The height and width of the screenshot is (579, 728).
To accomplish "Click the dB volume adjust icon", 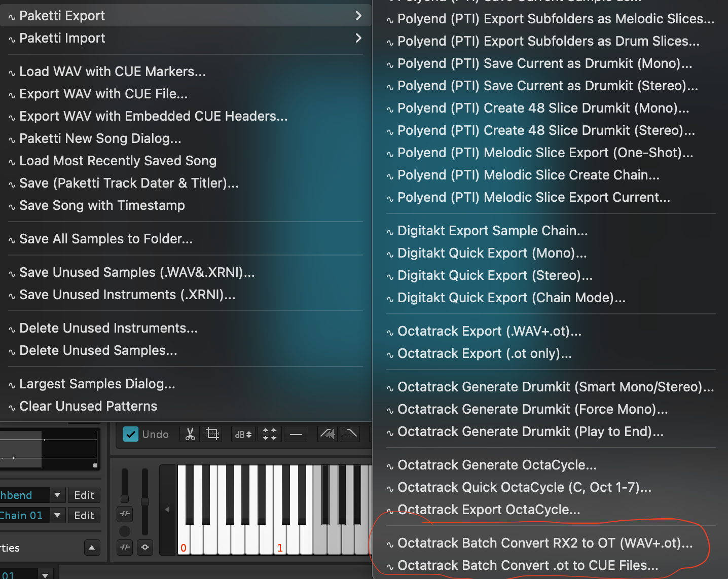I will click(243, 435).
